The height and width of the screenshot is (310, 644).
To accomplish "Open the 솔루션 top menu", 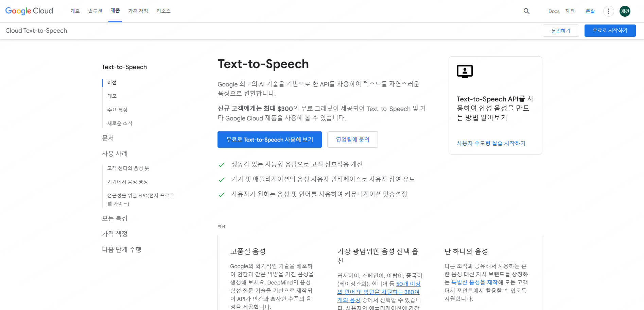I will [x=95, y=11].
